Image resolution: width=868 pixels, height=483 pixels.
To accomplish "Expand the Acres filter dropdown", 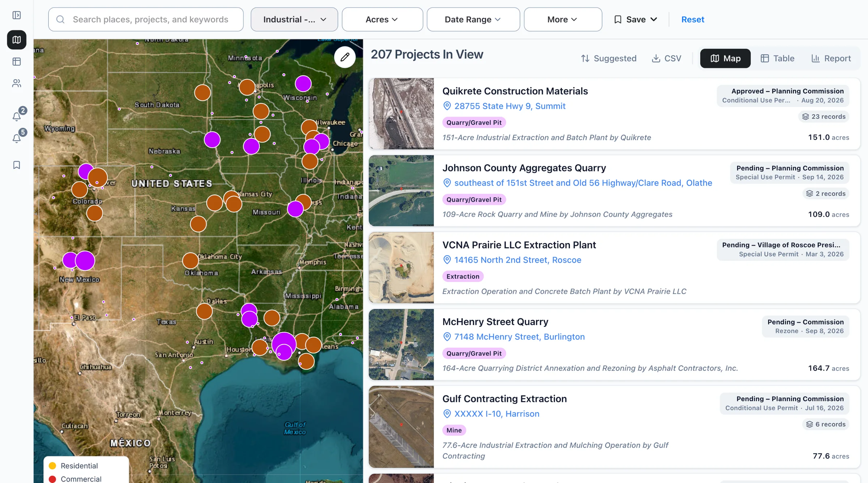I will coord(382,20).
